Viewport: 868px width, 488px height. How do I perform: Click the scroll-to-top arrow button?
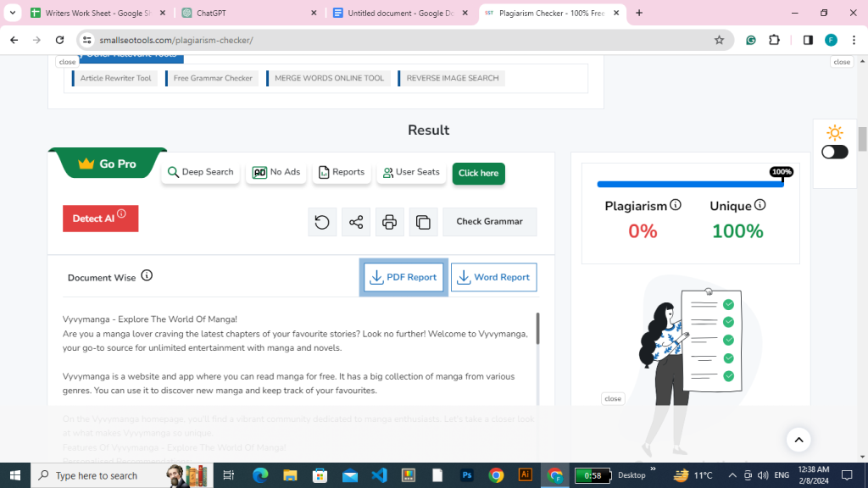798,440
